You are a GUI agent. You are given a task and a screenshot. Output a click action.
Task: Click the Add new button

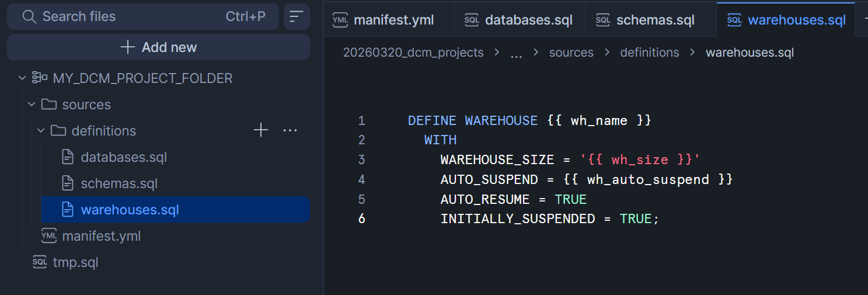pos(158,47)
